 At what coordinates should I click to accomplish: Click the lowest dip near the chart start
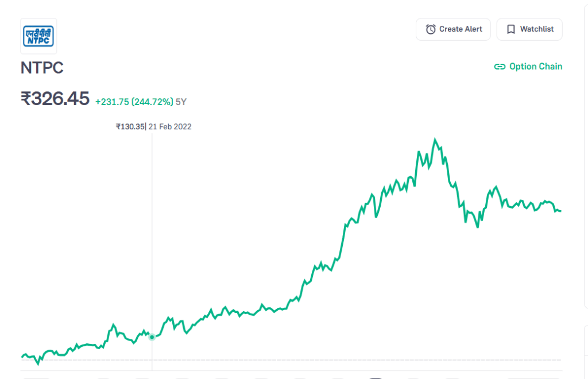coord(38,363)
